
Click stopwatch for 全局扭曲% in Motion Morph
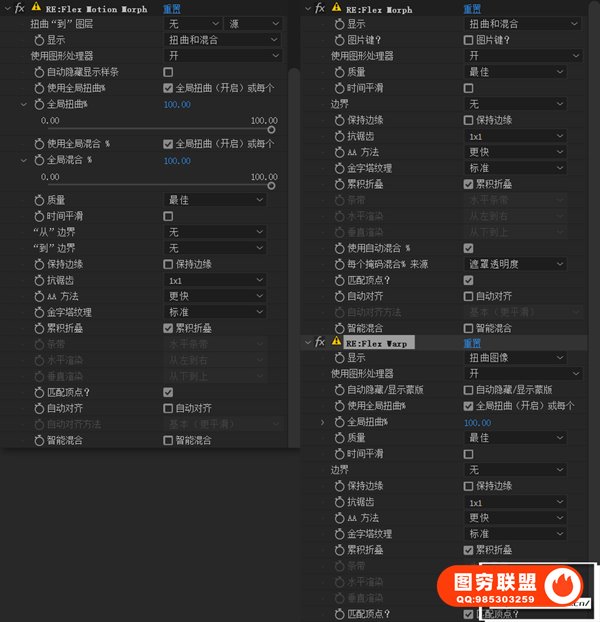coord(38,104)
